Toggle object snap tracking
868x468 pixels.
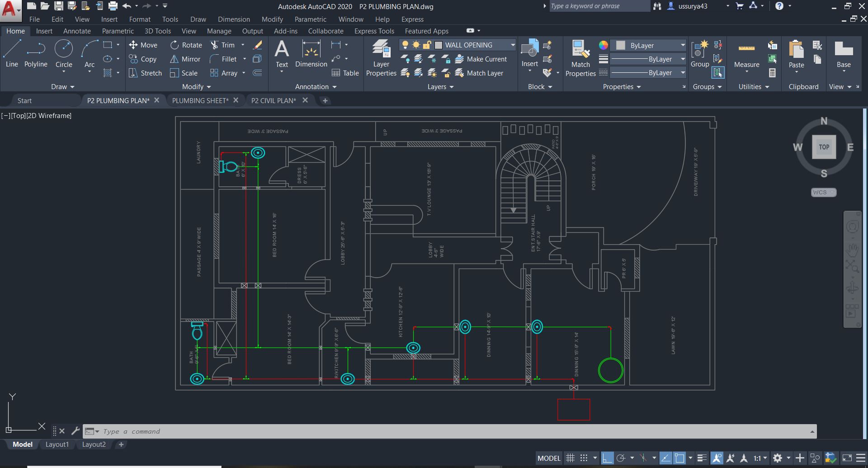665,458
